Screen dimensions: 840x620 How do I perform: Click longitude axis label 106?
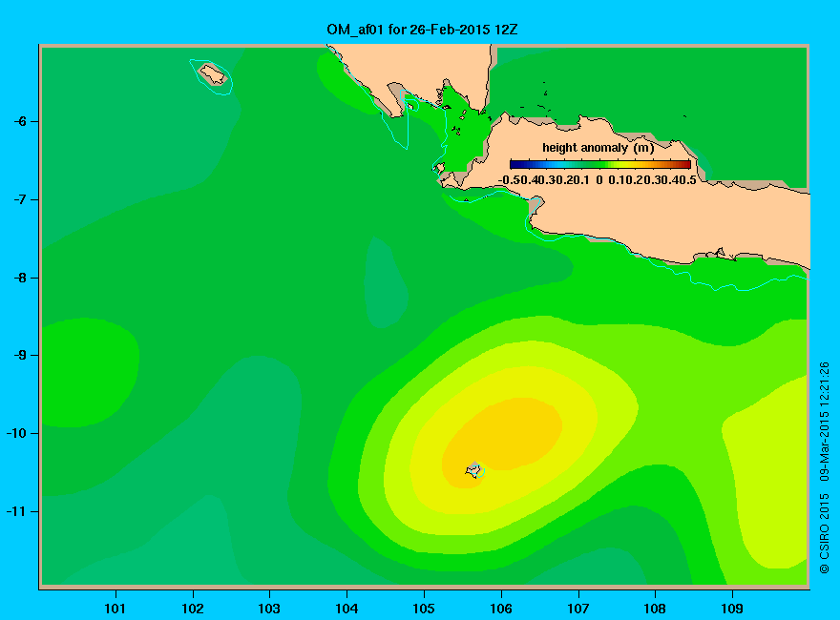501,609
